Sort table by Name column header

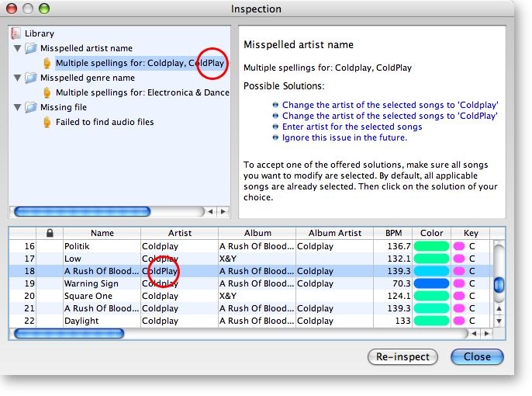(x=102, y=233)
